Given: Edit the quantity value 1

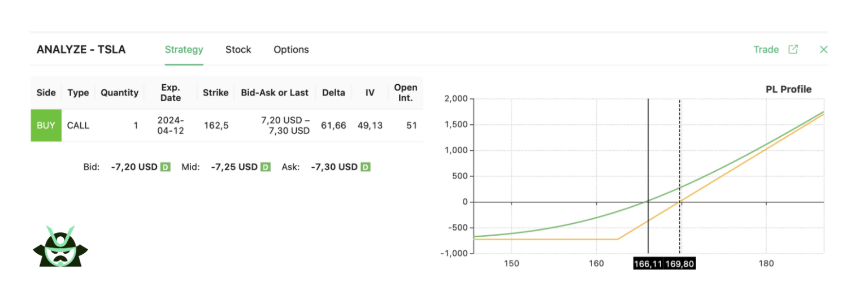Looking at the screenshot, I should [136, 125].
